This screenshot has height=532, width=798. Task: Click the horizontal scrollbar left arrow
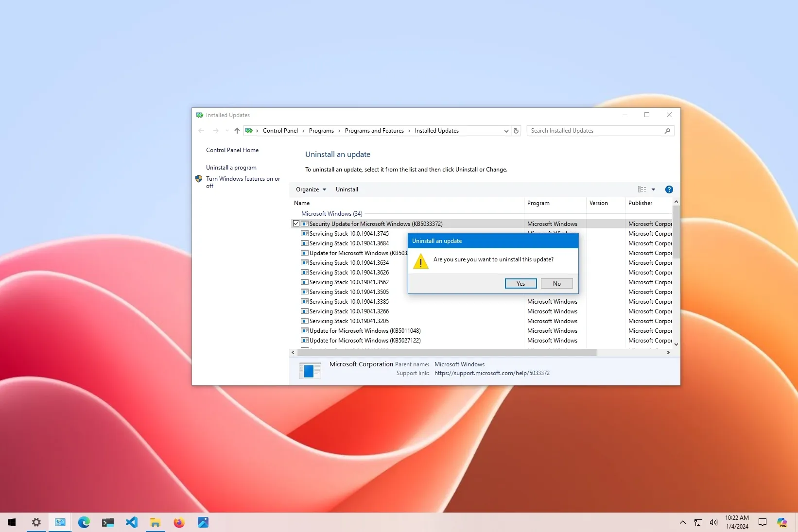[x=293, y=353]
